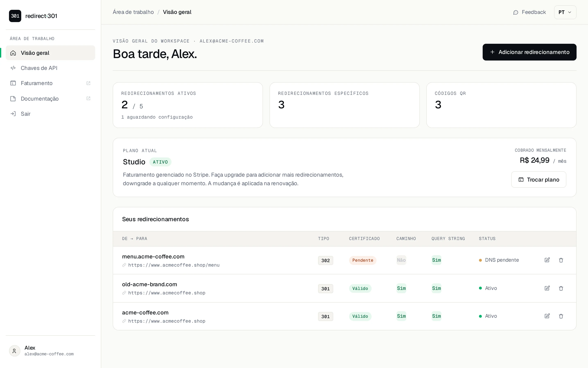Open the PT language dropdown
The image size is (588, 368).
coord(565,12)
